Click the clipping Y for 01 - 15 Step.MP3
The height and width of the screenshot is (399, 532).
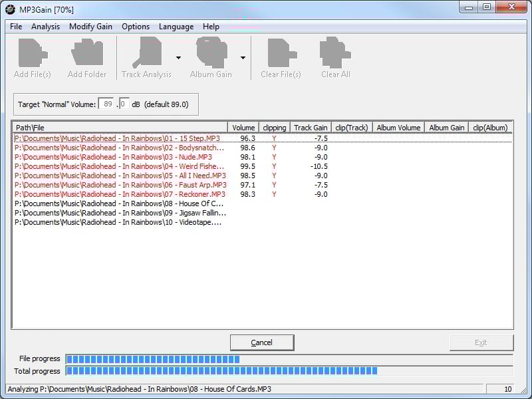click(273, 138)
